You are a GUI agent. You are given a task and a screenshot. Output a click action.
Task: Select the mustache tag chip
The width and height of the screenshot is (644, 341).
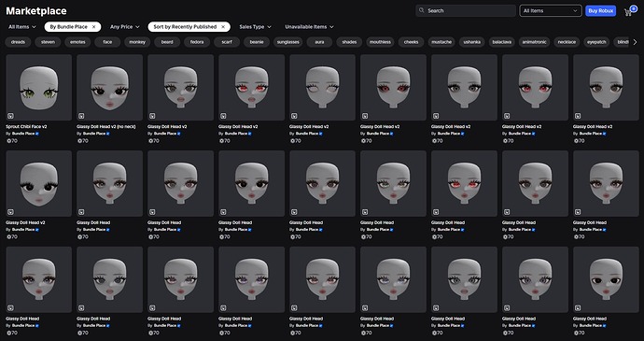pyautogui.click(x=441, y=42)
